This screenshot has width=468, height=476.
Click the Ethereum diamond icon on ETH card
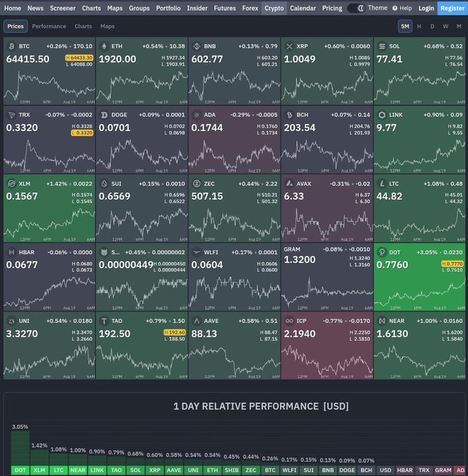coord(104,46)
